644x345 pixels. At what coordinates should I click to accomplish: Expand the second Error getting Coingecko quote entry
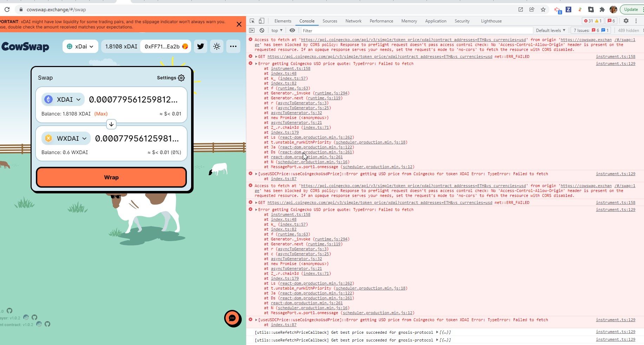coord(256,210)
